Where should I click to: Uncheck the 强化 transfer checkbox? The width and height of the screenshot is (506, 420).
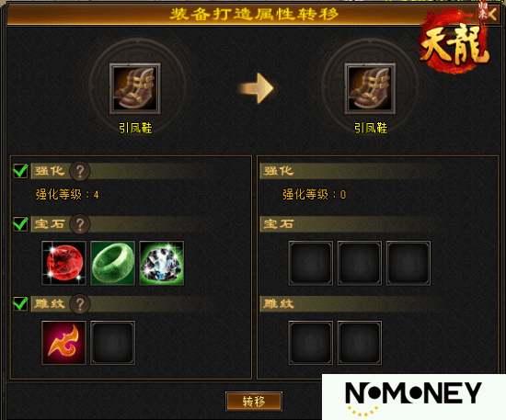[20, 171]
